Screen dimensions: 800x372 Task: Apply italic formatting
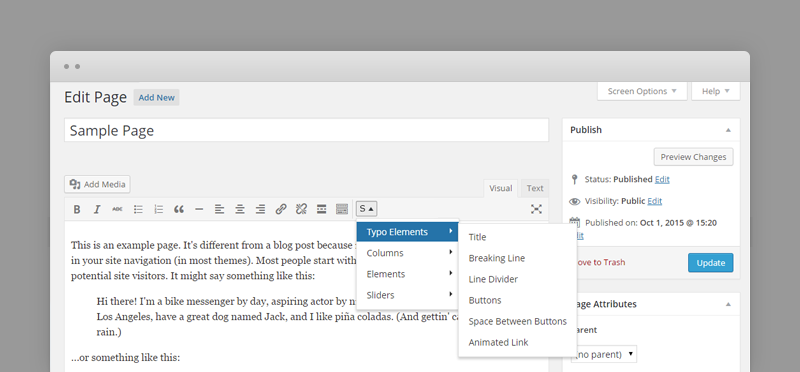[97, 209]
